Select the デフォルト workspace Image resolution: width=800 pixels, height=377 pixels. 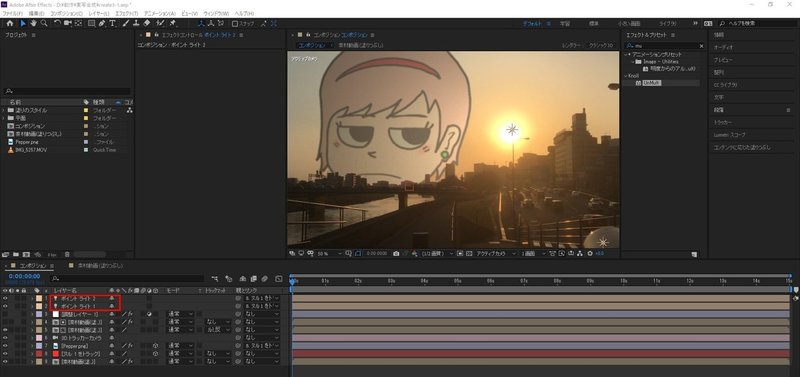pos(532,23)
